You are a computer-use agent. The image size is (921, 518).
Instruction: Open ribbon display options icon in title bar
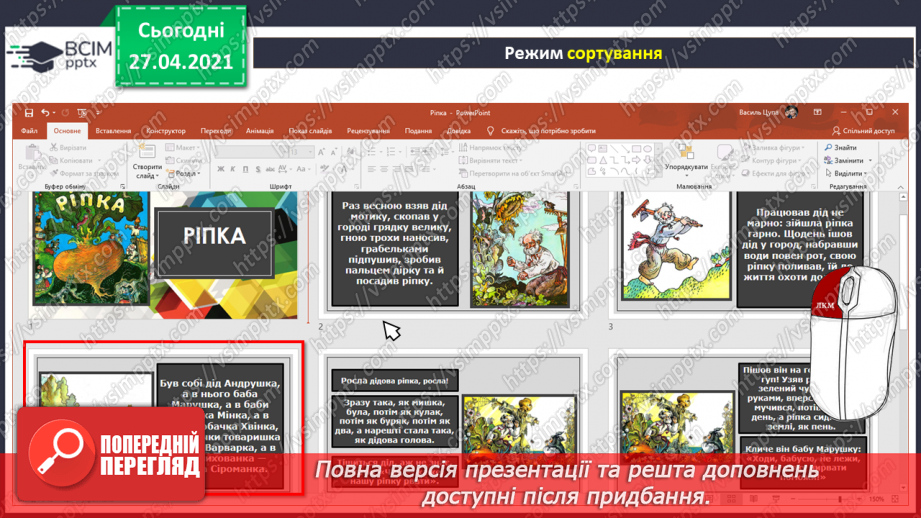(x=818, y=112)
